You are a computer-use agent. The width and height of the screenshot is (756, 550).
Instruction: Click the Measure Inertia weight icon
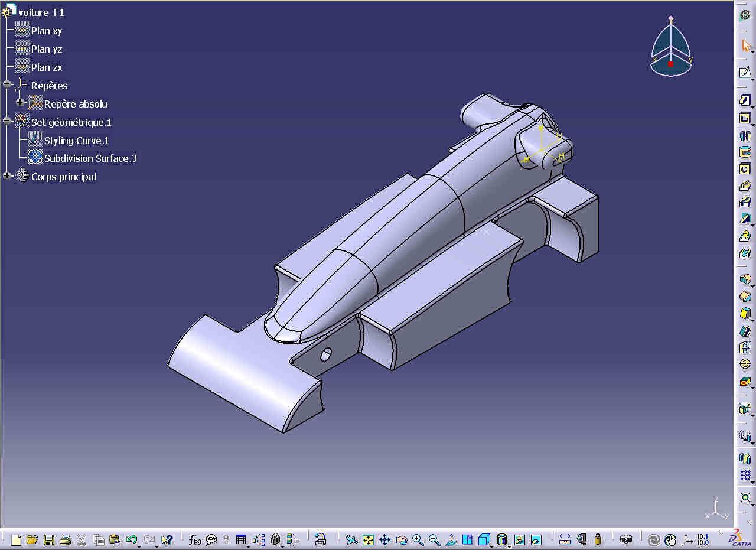click(598, 539)
